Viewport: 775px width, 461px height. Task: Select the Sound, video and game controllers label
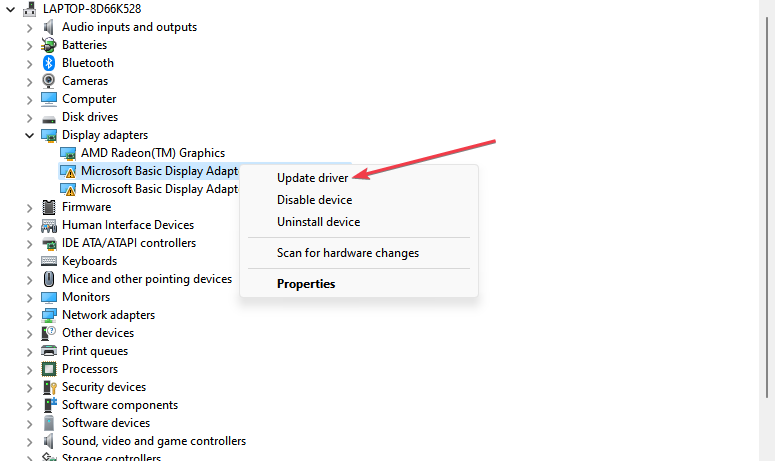[x=154, y=441]
